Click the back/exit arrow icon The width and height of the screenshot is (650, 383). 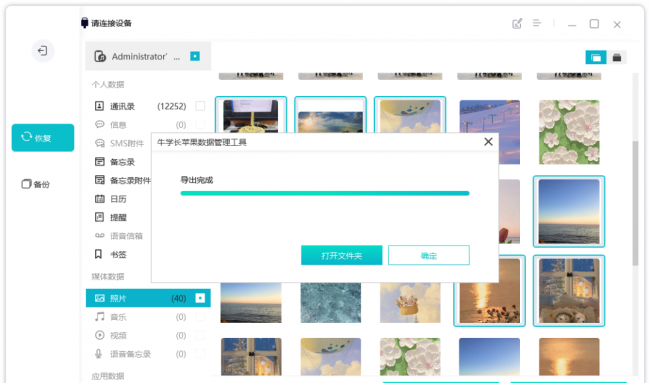42,51
